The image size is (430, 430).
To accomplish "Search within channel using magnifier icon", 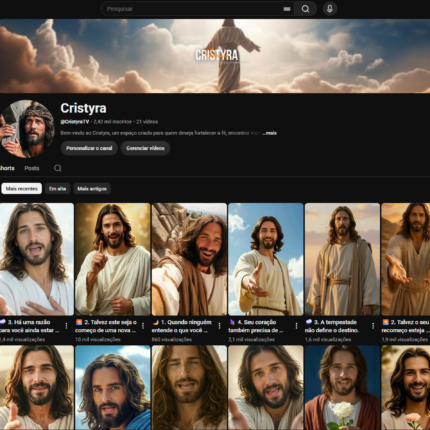I will [58, 168].
